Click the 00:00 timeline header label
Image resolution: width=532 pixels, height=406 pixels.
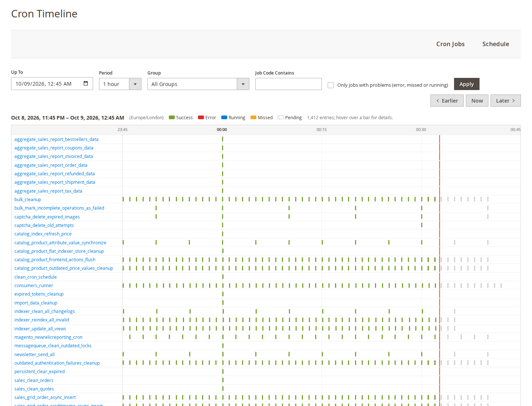pos(222,130)
